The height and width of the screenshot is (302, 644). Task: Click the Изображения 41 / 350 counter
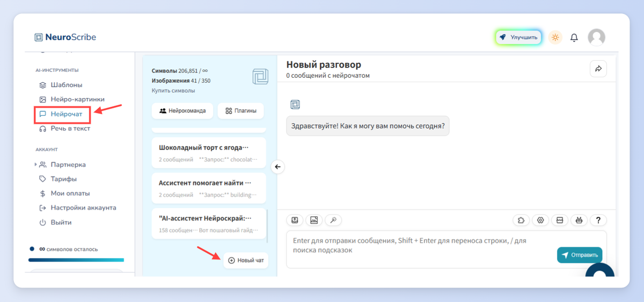[x=181, y=80]
